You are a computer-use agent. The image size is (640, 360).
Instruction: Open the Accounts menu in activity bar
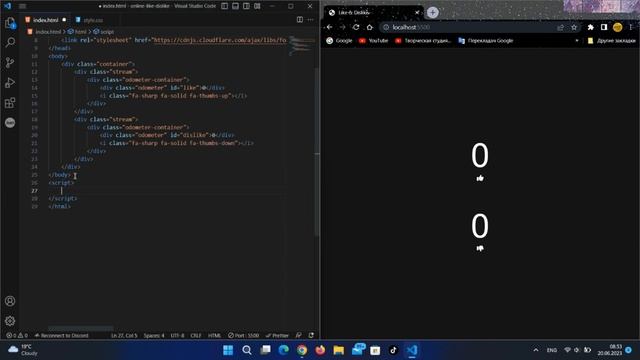point(10,301)
